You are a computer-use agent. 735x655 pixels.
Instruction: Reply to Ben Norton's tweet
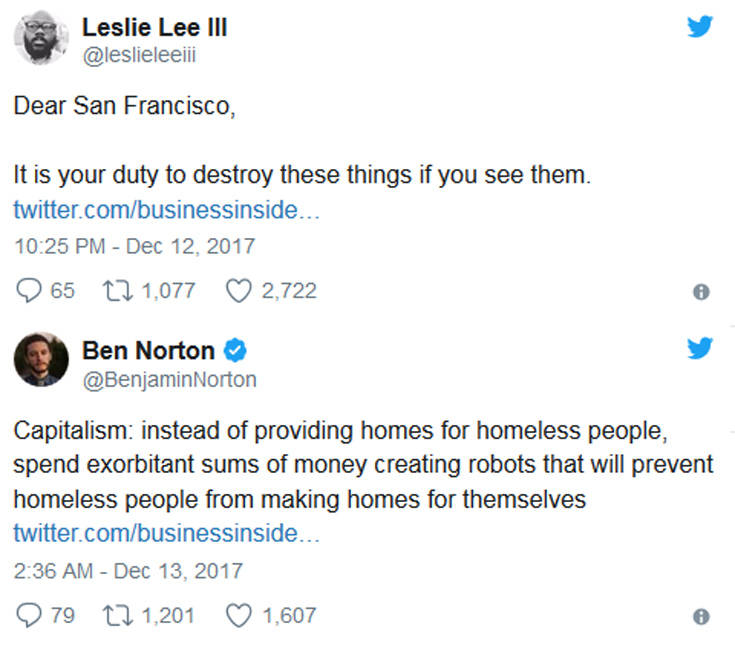pos(30,615)
